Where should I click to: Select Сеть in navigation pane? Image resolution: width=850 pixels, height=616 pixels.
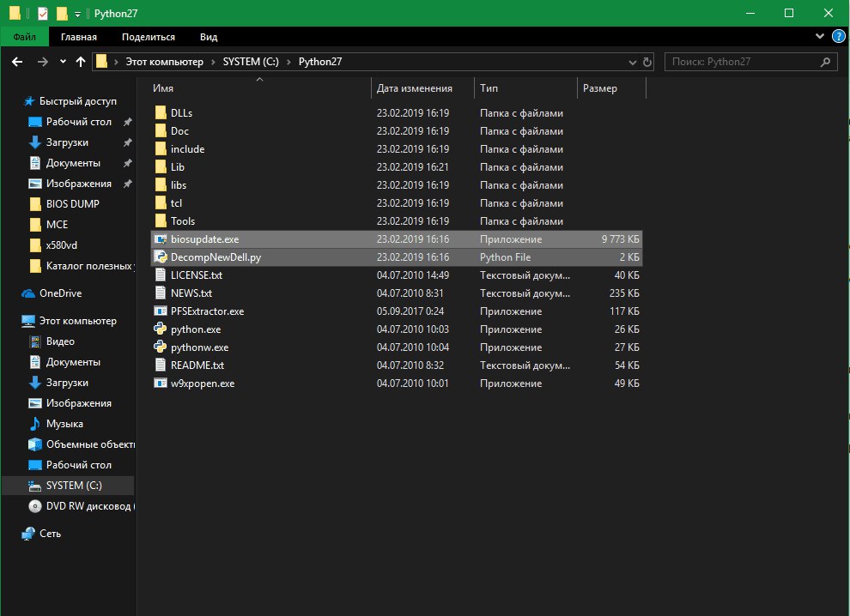[50, 534]
